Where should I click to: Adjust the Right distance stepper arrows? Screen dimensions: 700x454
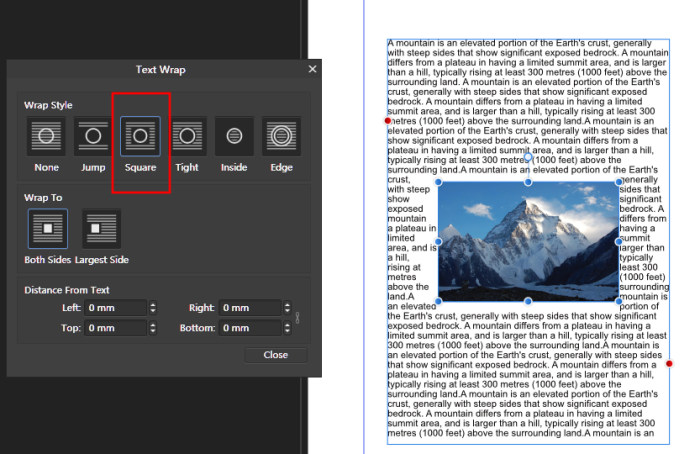pyautogui.click(x=287, y=308)
